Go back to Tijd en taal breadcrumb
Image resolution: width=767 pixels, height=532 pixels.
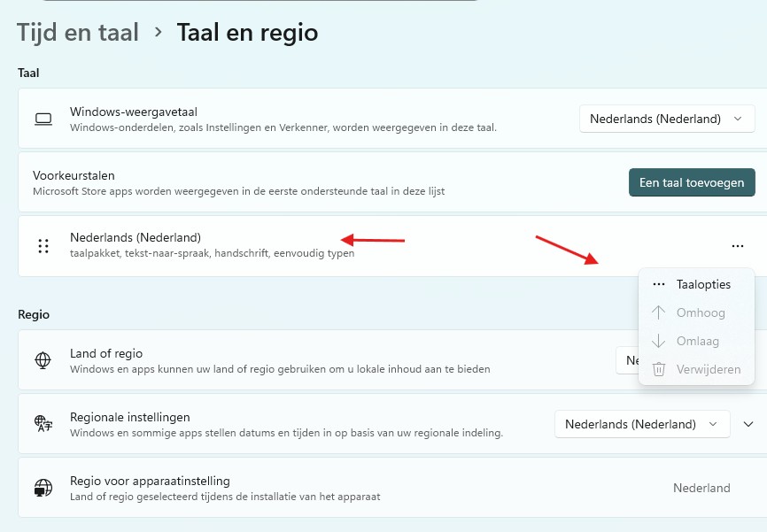coord(78,33)
